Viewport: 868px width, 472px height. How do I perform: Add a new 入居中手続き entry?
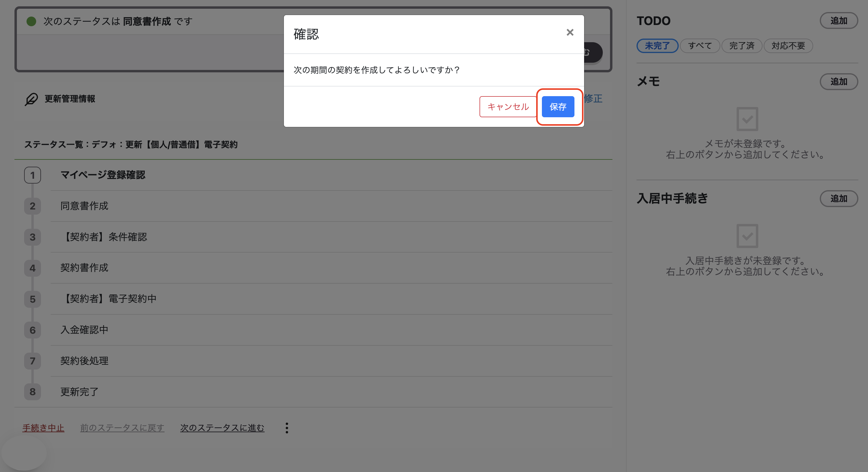(x=838, y=198)
